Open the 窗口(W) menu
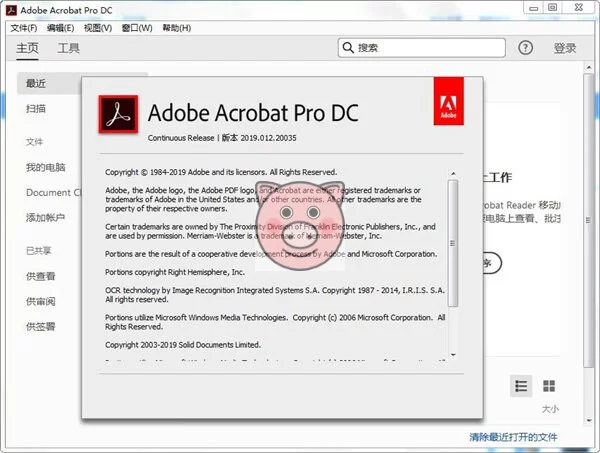Viewport: 600px width, 453px height. click(137, 28)
